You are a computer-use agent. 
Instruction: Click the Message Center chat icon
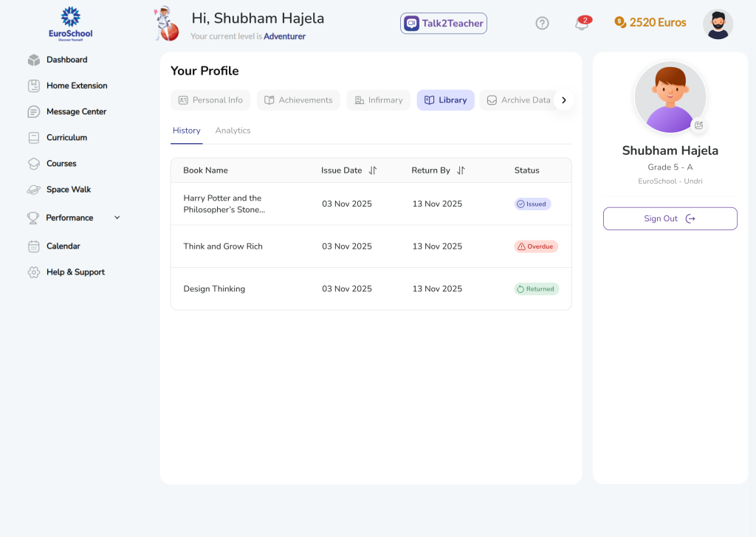coord(33,112)
